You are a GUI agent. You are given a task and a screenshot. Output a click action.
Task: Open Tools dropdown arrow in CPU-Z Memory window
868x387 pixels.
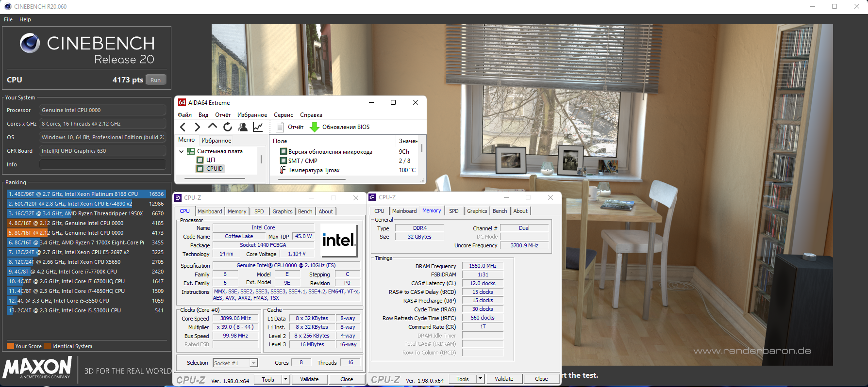point(480,379)
